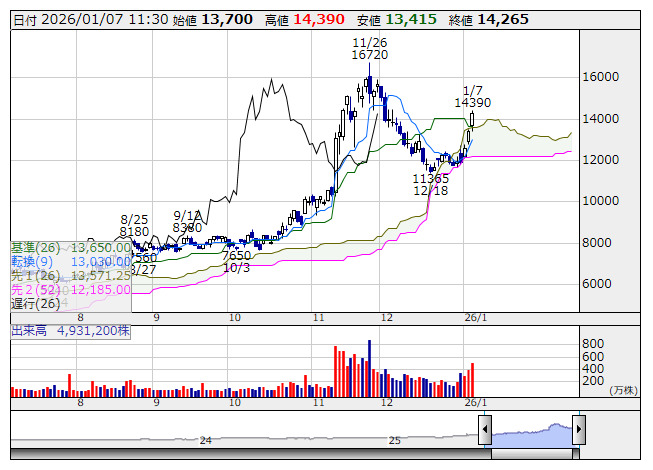Click the 出来高 4,931,200株 volume label
The height and width of the screenshot is (470, 653).
70,331
